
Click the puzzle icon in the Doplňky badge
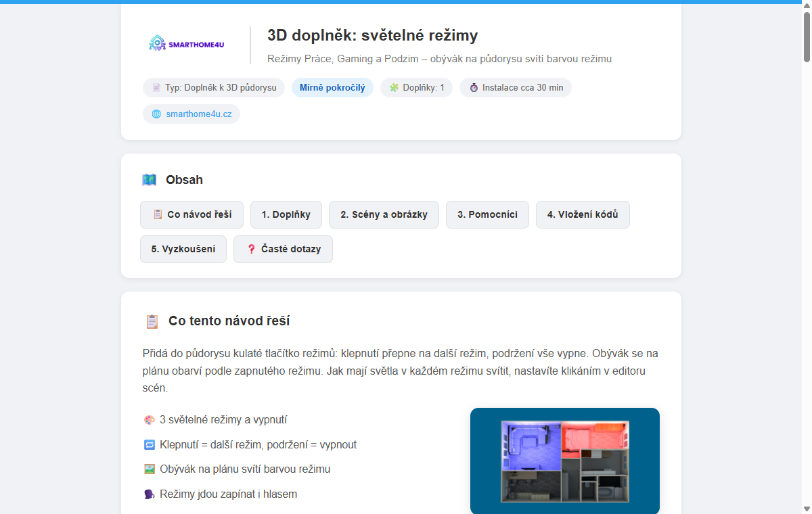pos(394,88)
